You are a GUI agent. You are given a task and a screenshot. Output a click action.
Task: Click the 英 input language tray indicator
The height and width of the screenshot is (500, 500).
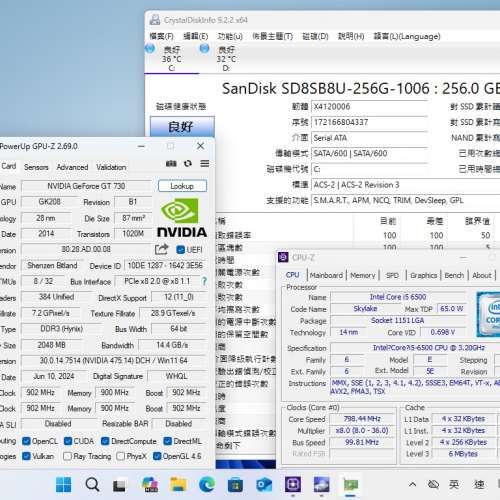tap(454, 484)
